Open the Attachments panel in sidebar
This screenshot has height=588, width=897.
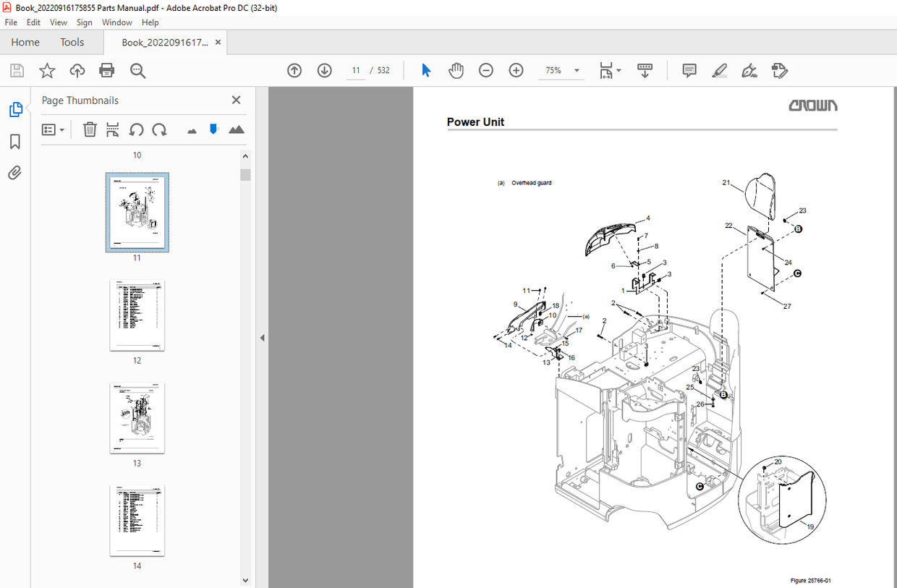(14, 173)
